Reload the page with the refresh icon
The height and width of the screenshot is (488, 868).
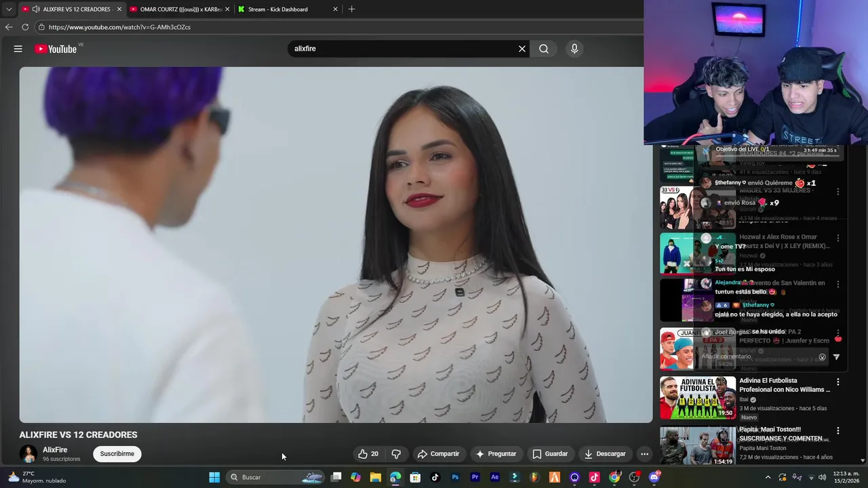(25, 27)
